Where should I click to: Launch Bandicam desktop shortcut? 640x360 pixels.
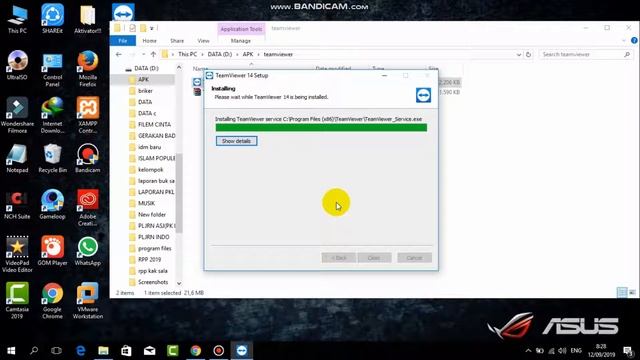pos(87,158)
